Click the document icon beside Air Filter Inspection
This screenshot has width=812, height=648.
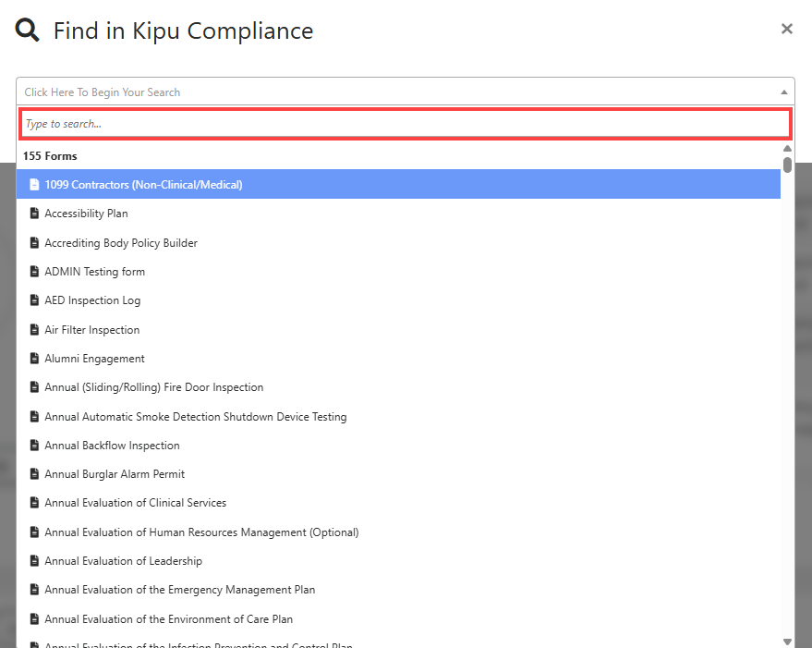click(x=34, y=329)
